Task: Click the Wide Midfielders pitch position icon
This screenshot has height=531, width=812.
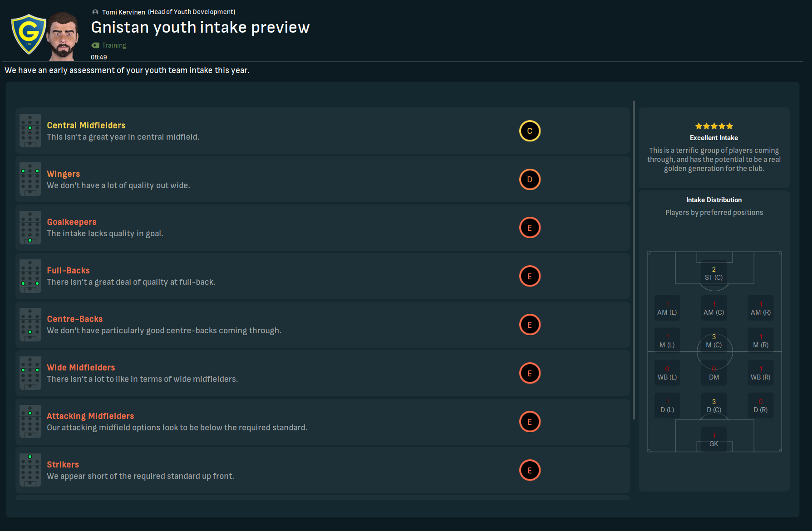Action: (x=30, y=373)
